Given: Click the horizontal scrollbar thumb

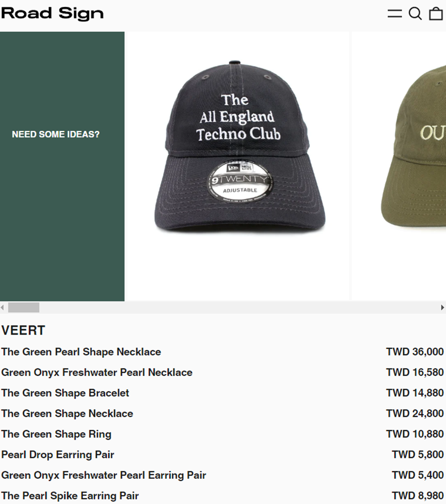Looking at the screenshot, I should pyautogui.click(x=24, y=307).
